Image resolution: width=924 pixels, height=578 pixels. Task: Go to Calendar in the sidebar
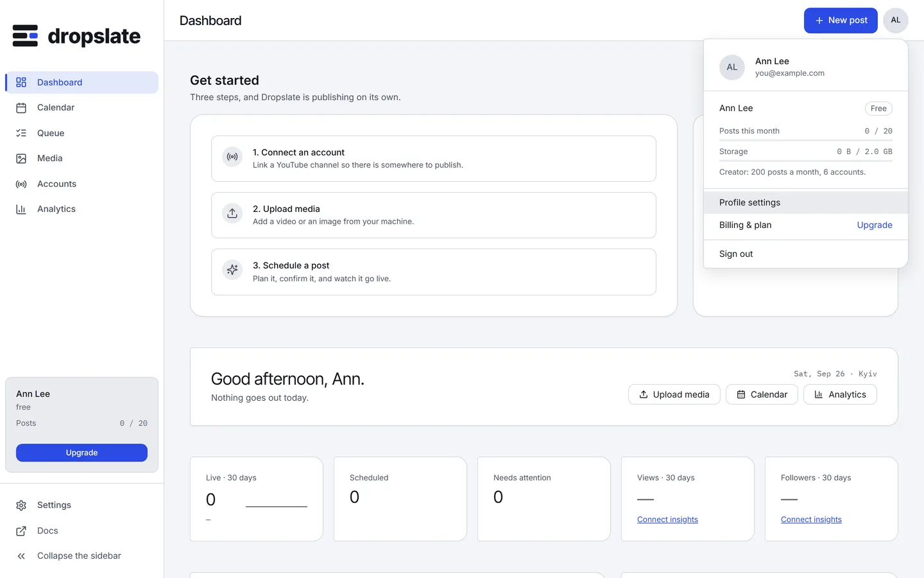click(81, 108)
